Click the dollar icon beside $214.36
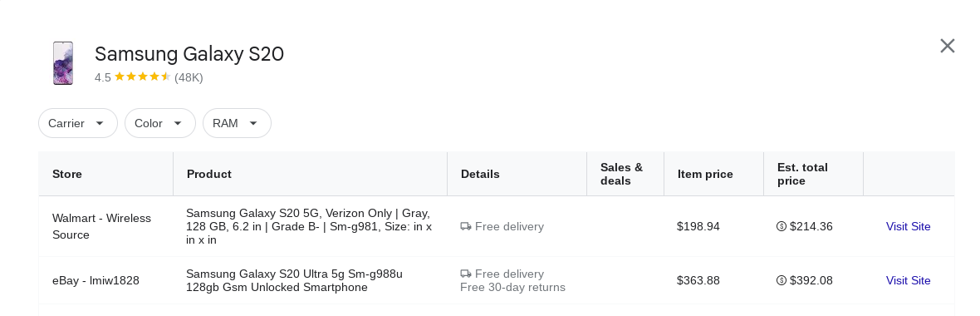980x316 pixels. [x=782, y=226]
